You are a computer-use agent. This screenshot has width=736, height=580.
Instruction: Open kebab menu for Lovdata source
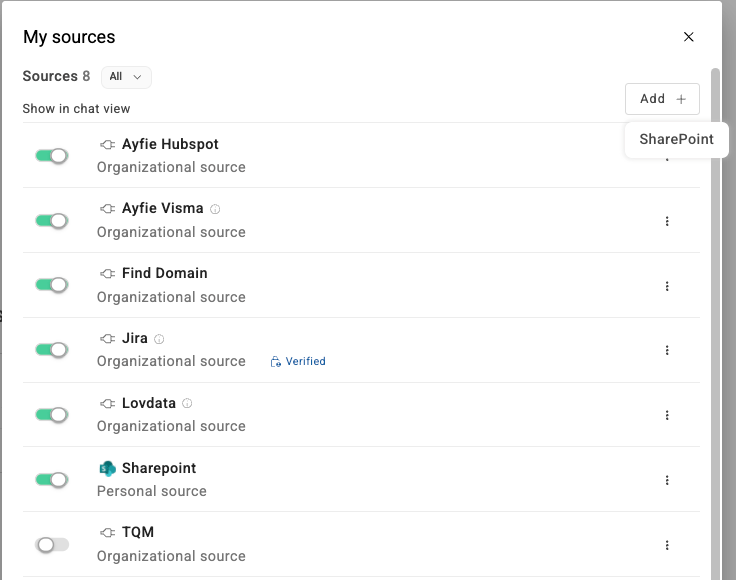click(667, 415)
